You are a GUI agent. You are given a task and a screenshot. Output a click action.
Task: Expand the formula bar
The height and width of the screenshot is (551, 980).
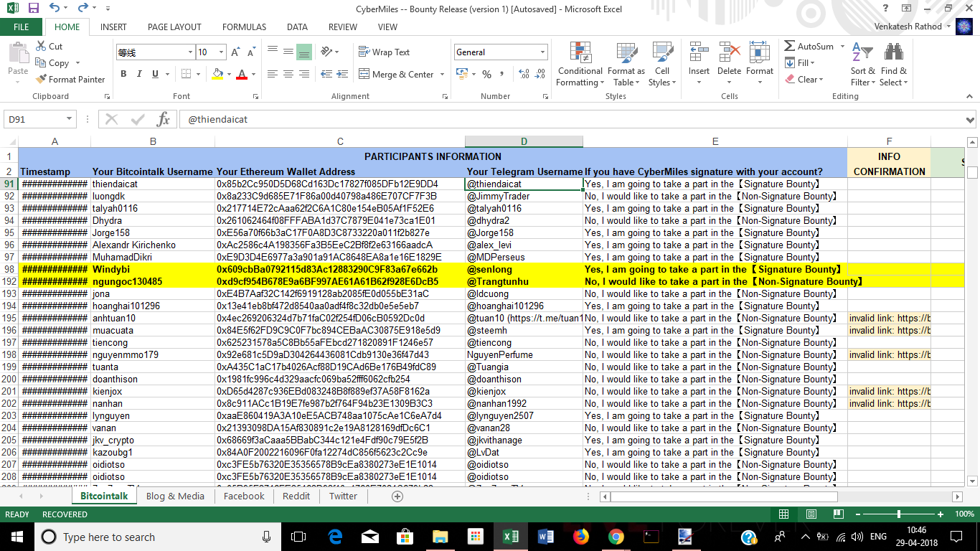[x=970, y=120]
